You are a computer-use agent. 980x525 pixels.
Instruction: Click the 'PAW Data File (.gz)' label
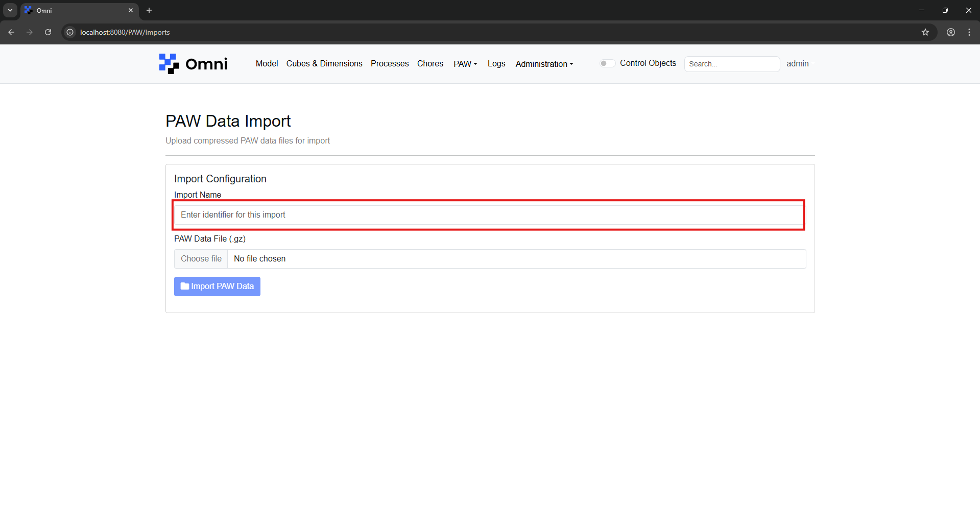click(x=210, y=238)
